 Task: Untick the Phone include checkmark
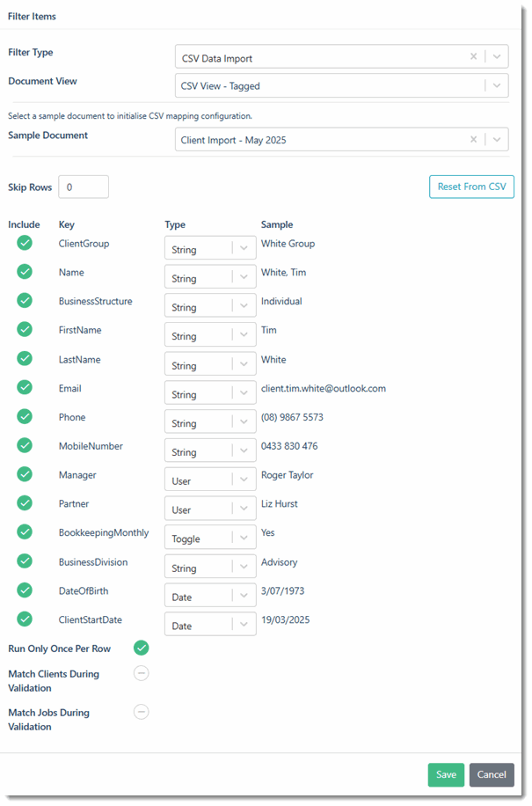coord(25,416)
